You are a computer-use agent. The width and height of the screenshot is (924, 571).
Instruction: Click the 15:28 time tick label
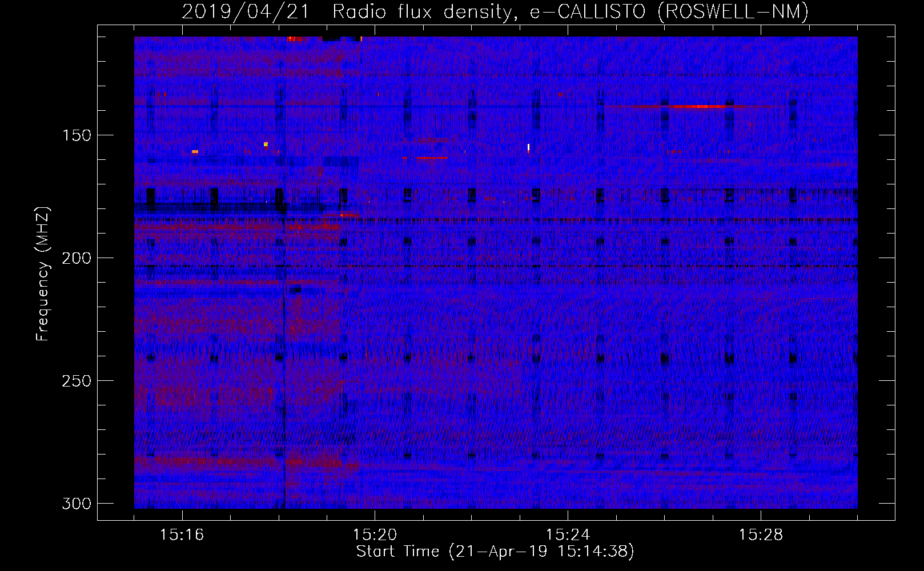coord(761,534)
